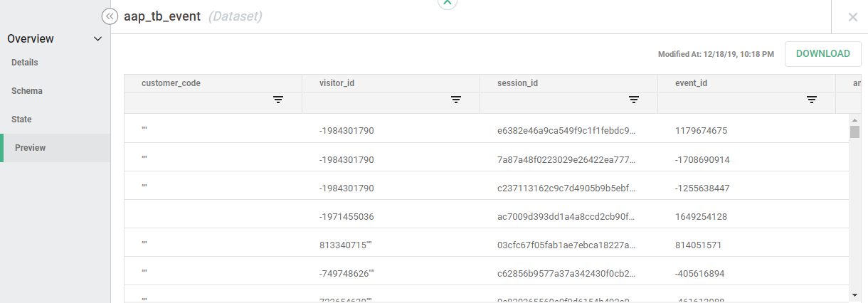Viewport: 868px width, 303px height.
Task: Open the Schema section
Action: (27, 91)
